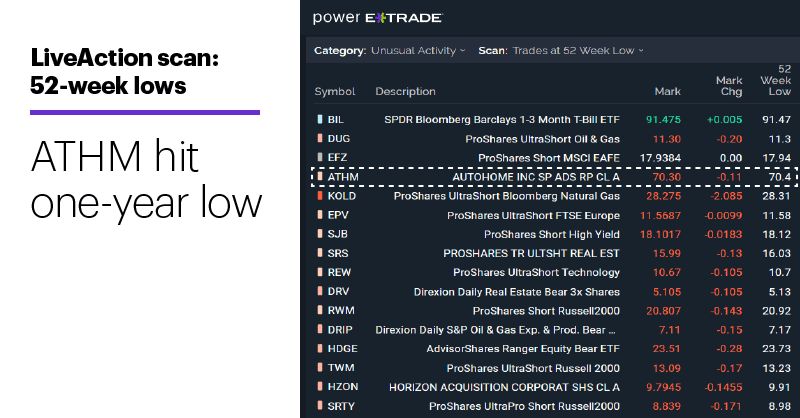Click the color marker beside SRS
The height and width of the screenshot is (418, 800).
click(x=320, y=253)
